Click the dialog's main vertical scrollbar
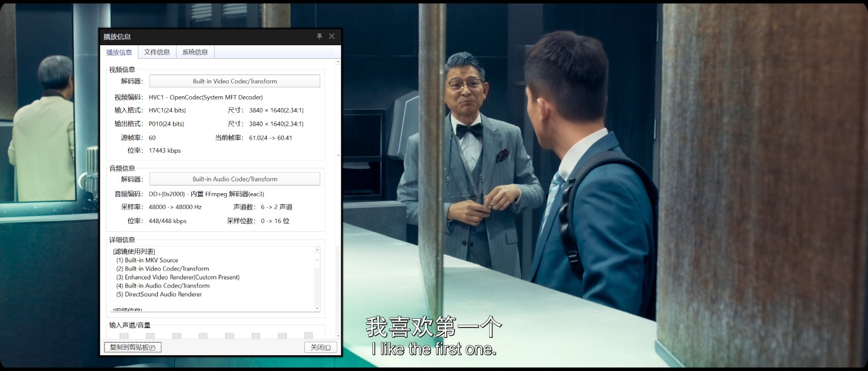This screenshot has height=371, width=868. pyautogui.click(x=338, y=200)
